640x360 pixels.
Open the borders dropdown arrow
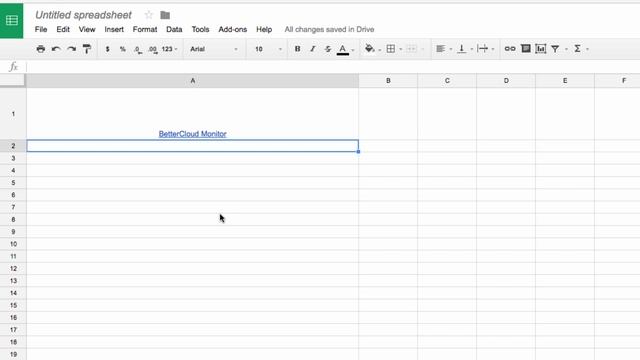click(401, 49)
